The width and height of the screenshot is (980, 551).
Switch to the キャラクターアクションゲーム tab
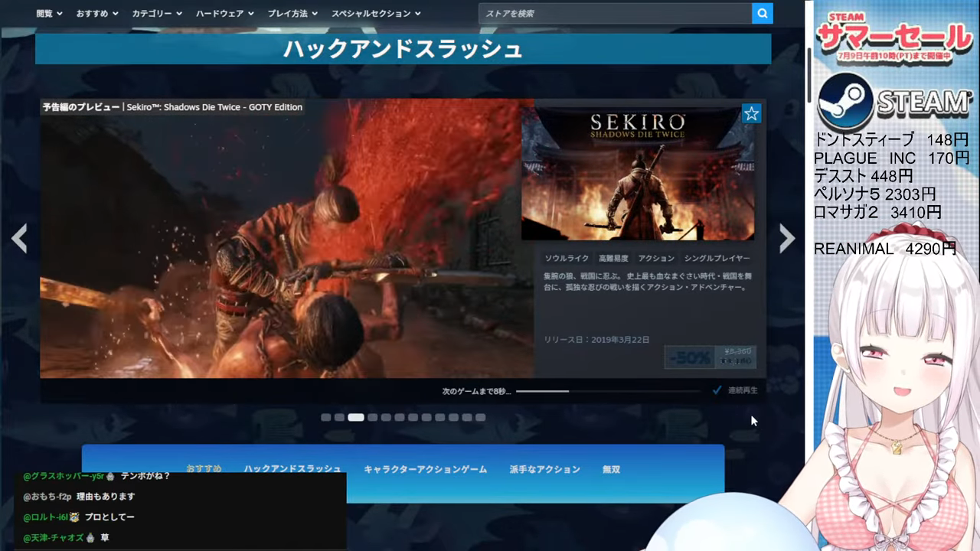pyautogui.click(x=425, y=469)
